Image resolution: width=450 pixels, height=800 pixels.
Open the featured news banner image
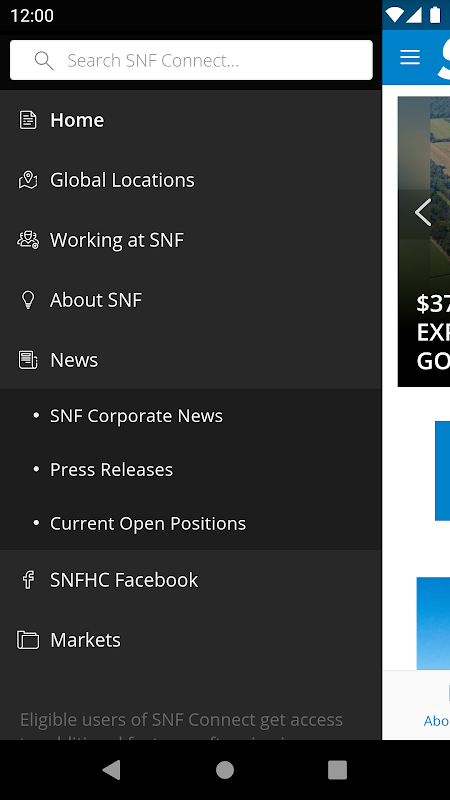pyautogui.click(x=424, y=241)
